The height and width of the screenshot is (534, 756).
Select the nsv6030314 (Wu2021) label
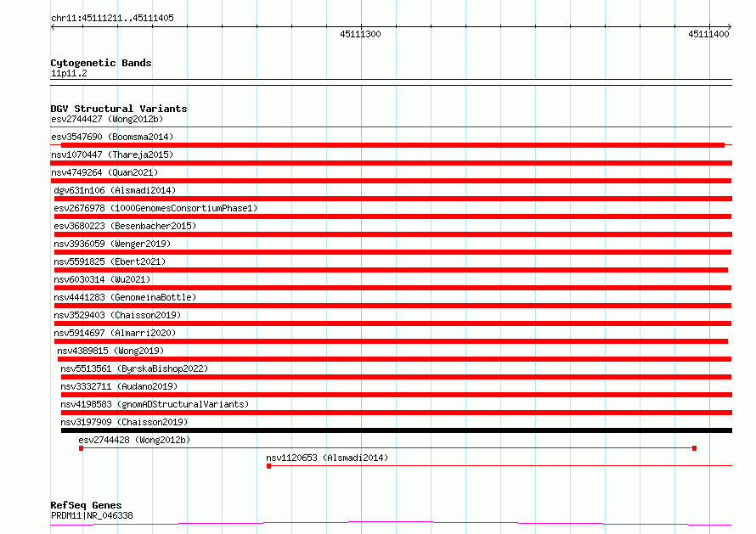pos(102,279)
